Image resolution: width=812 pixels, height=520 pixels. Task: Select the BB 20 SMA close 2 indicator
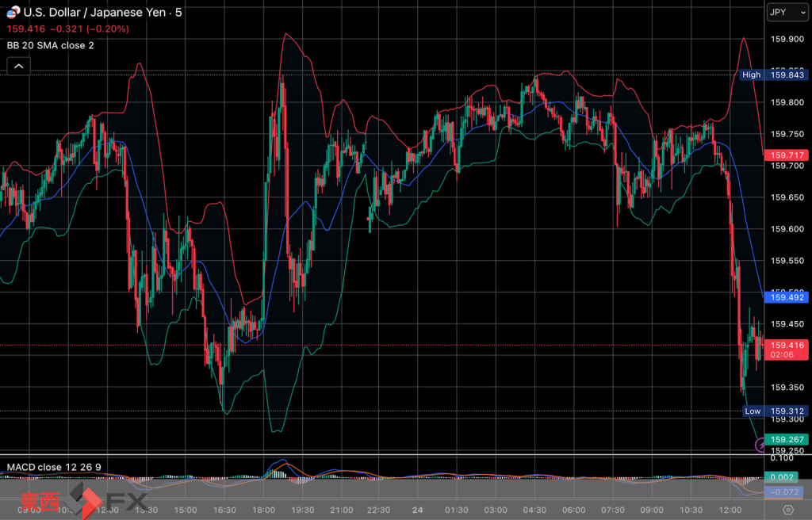[x=51, y=45]
